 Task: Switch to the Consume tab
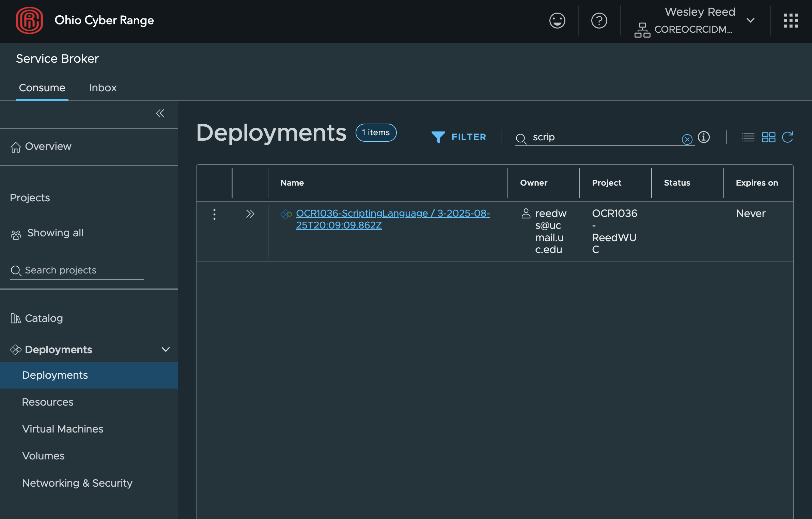pos(42,88)
